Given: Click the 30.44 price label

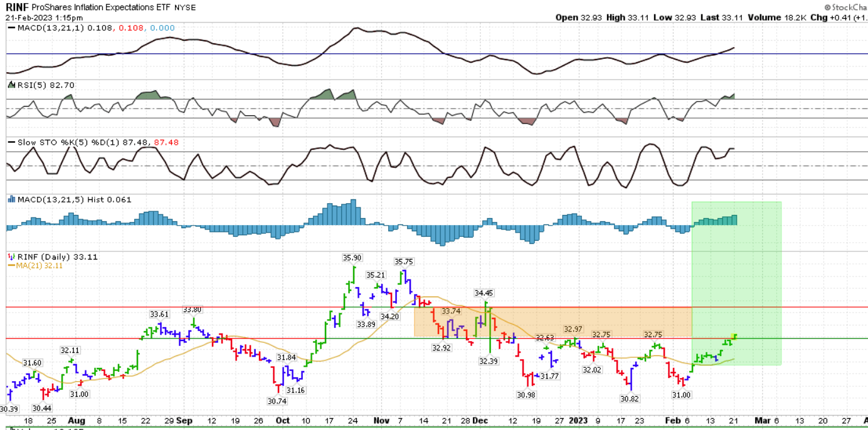Looking at the screenshot, I should 43,408.
